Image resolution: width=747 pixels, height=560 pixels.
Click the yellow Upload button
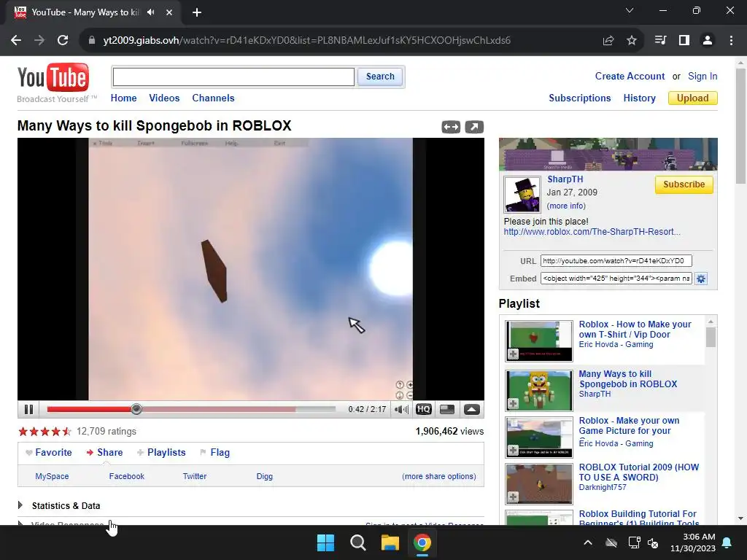click(693, 98)
